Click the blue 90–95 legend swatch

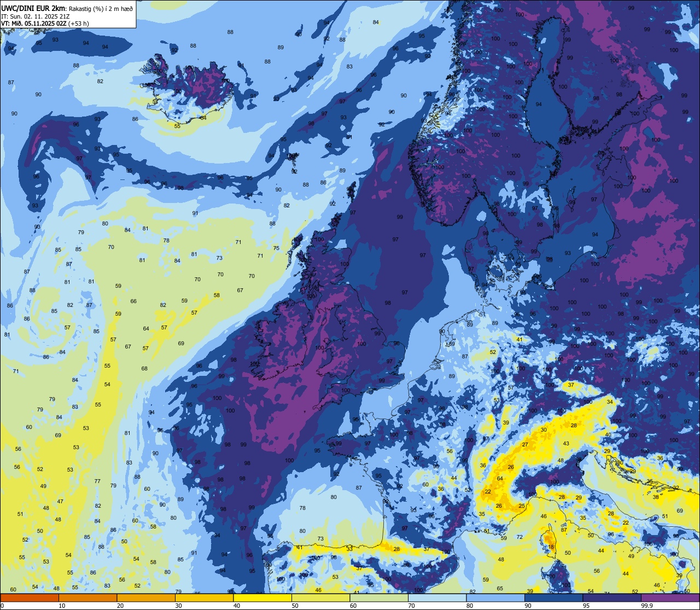click(553, 598)
